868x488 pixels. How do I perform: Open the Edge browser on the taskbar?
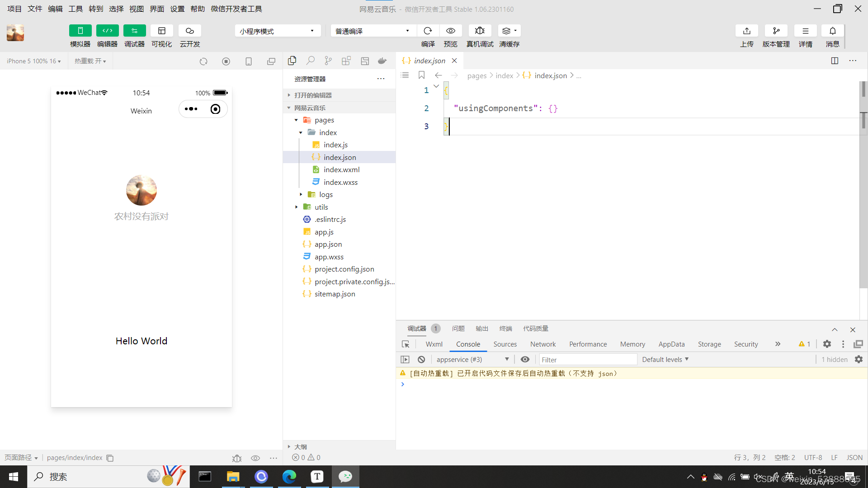[x=289, y=476]
